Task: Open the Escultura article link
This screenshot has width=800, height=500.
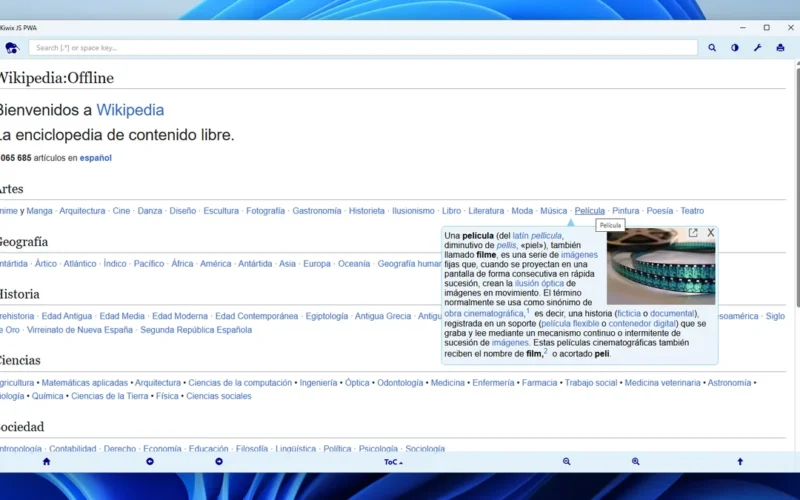Action: coord(221,211)
